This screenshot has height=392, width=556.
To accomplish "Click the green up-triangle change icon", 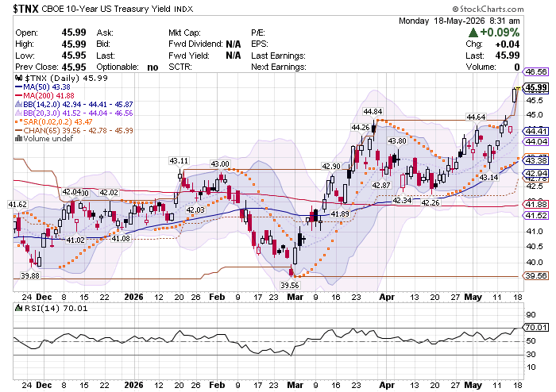I will coord(473,33).
